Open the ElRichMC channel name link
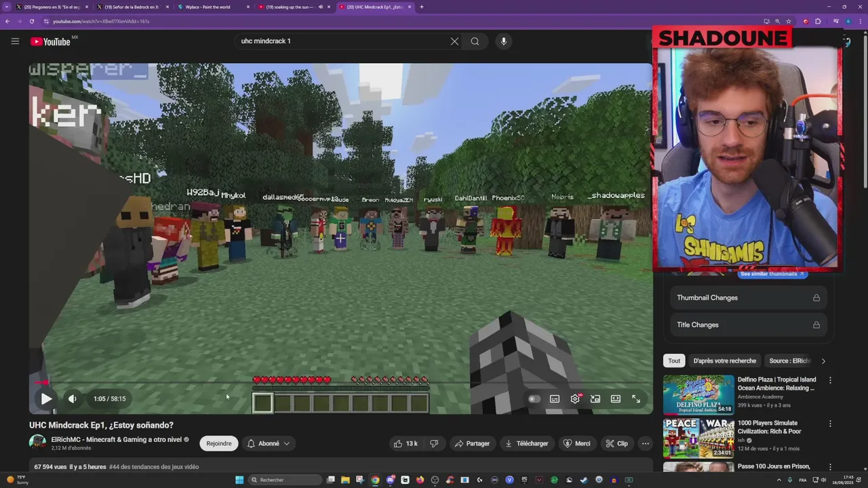This screenshot has height=488, width=868. coord(116,440)
